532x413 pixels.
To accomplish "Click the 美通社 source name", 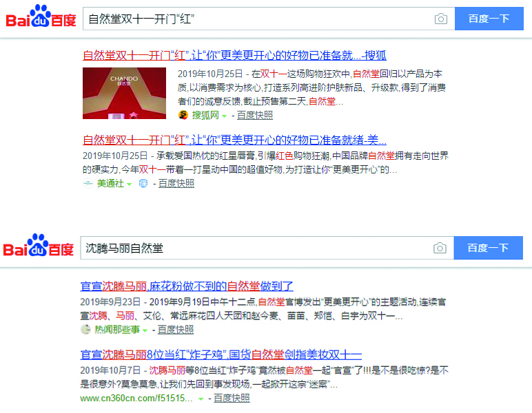I will tap(110, 183).
